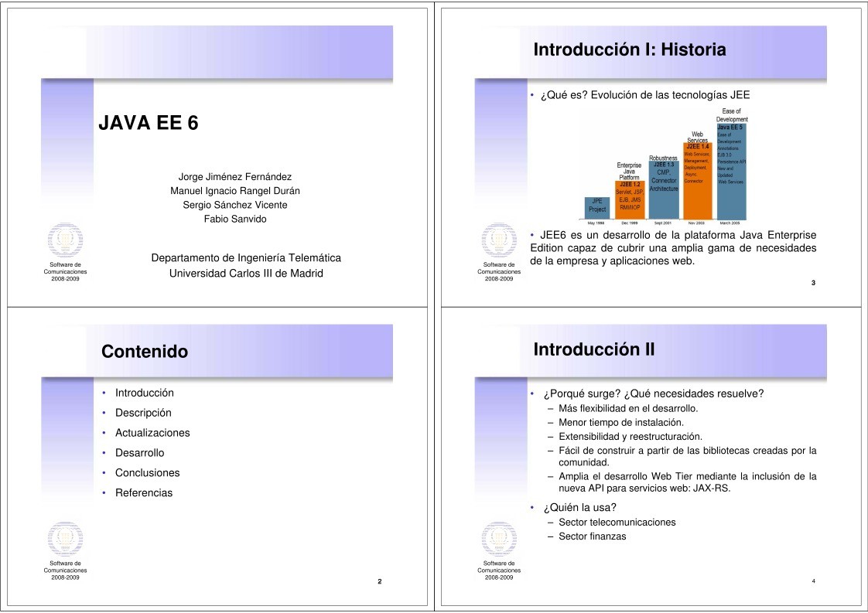This screenshot has height=613, width=868.
Task: Click the bullet "¿Qué es? Evolución de las tecnologías JEE"
Action: pos(645,95)
